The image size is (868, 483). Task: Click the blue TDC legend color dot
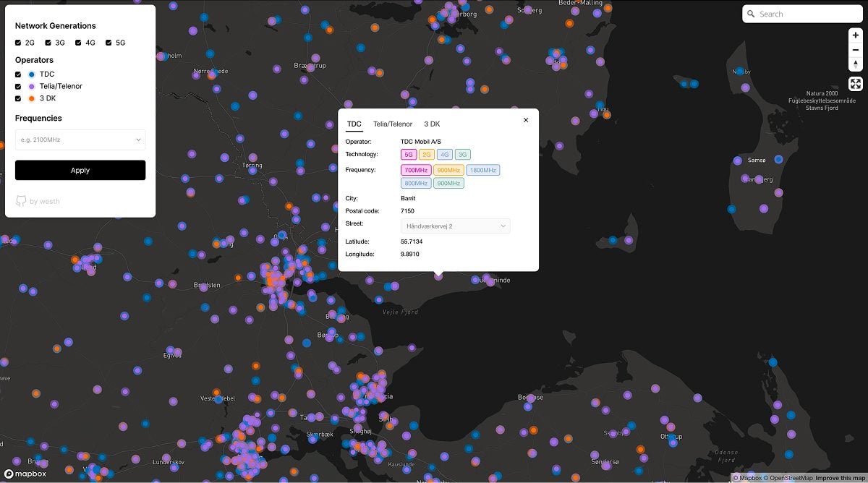pos(32,74)
